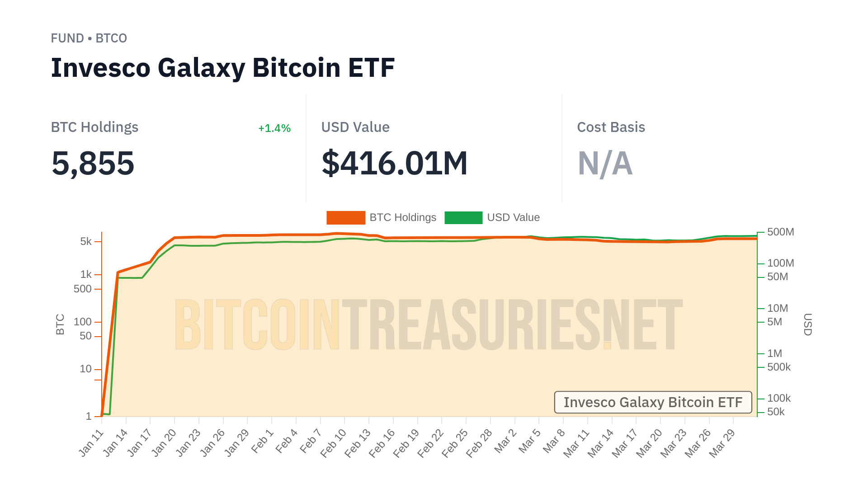The width and height of the screenshot is (868, 488).
Task: Toggle the BTC Holdings legend entry
Action: [x=402, y=217]
